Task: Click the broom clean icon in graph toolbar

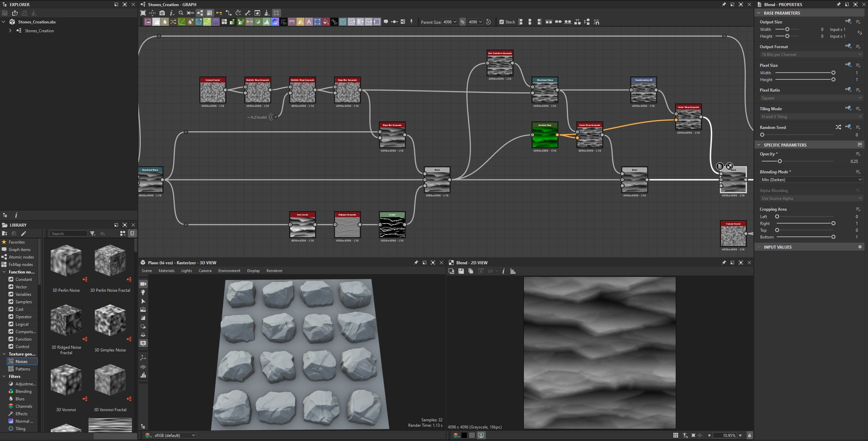Action: point(267,13)
